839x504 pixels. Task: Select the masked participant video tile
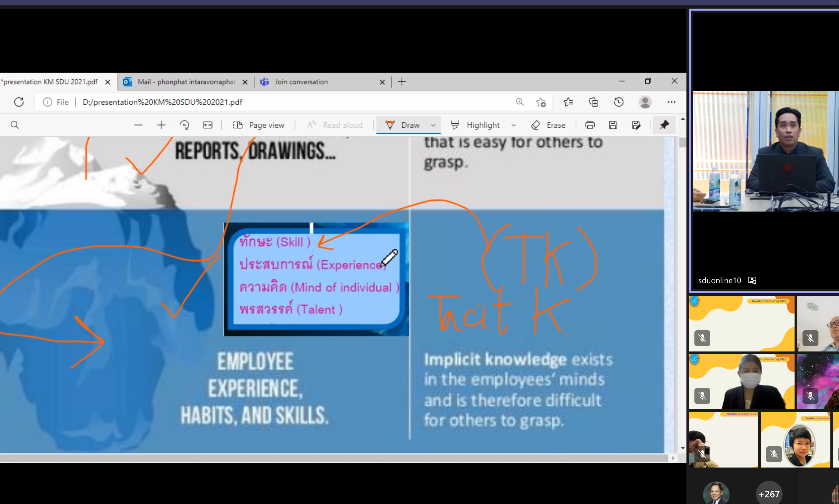(x=742, y=381)
